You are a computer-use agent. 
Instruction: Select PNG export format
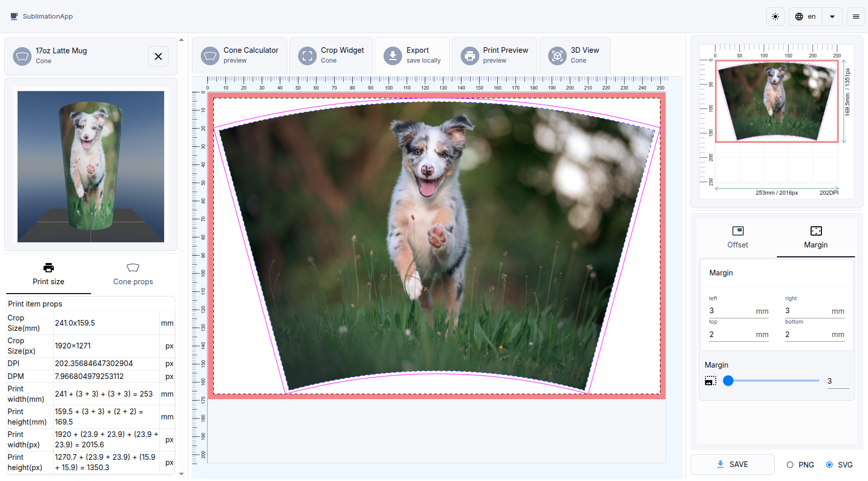[x=790, y=465]
